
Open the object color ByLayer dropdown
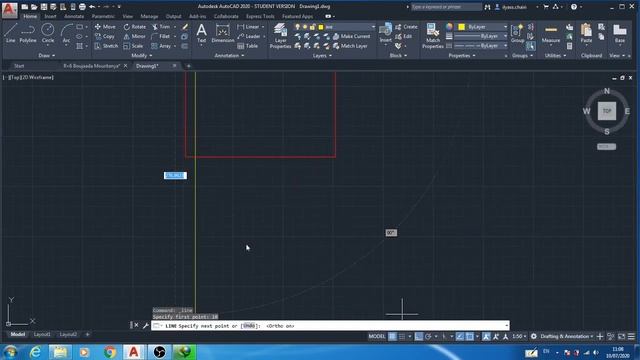click(482, 27)
